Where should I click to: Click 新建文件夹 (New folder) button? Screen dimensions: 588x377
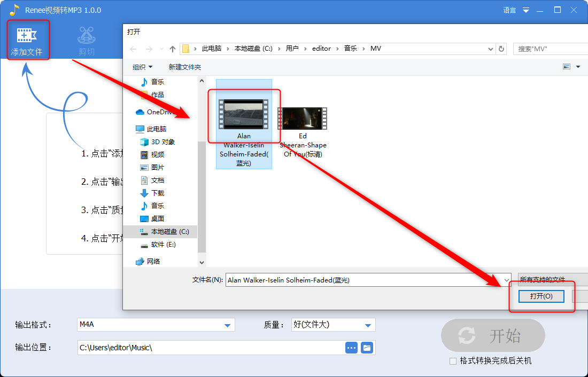click(185, 67)
